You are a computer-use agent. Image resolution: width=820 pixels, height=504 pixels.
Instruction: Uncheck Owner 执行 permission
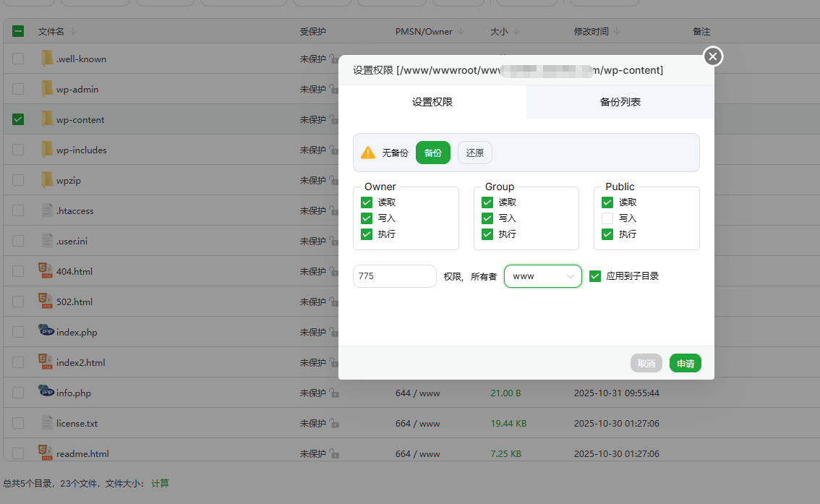pos(367,234)
